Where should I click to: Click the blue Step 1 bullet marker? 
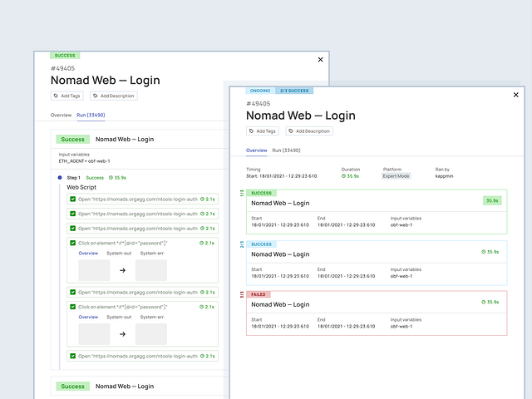click(x=60, y=177)
